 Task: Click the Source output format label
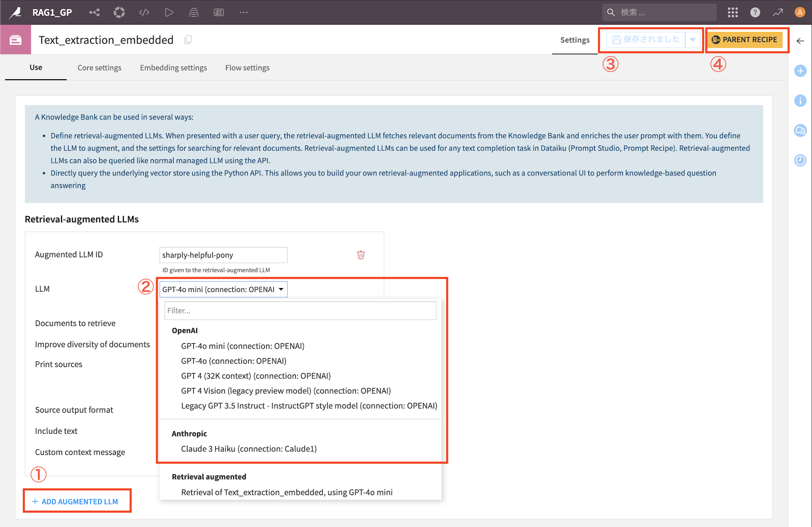pos(74,410)
